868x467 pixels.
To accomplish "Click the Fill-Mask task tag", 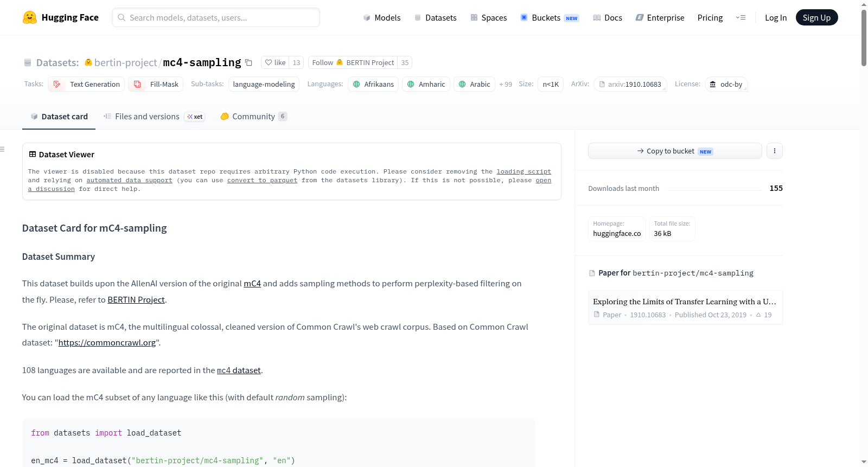I will coord(156,84).
